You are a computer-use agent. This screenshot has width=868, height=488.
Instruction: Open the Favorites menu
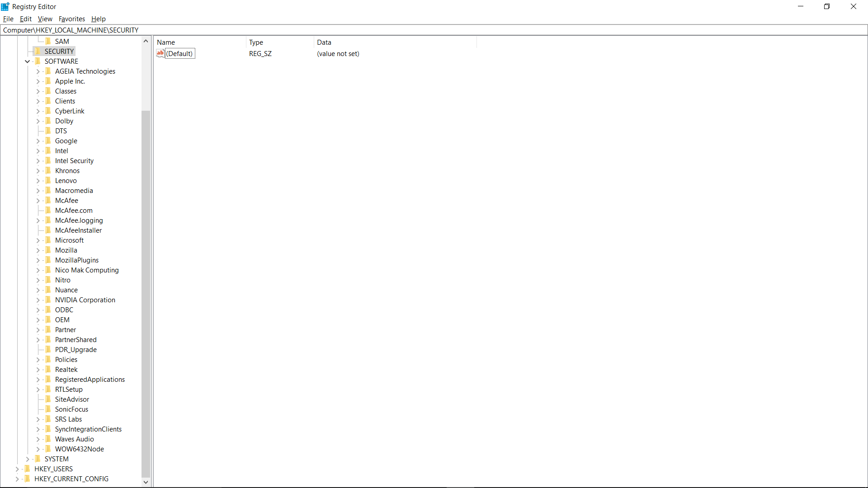pyautogui.click(x=72, y=19)
